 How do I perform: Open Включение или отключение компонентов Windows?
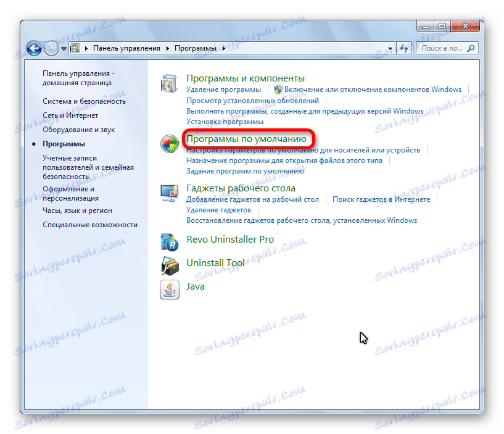tap(373, 90)
